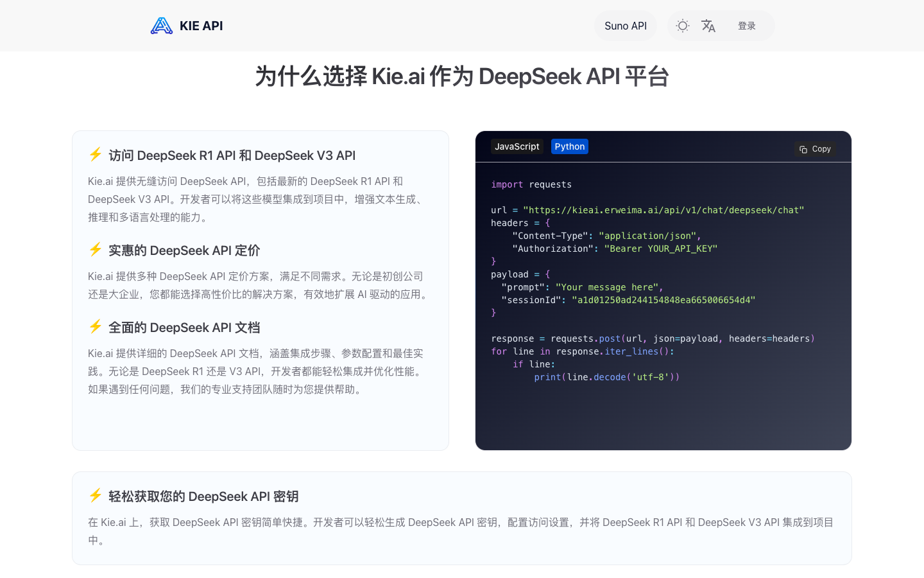This screenshot has width=924, height=578.
Task: Click the 全面的 DeepSeek API 文档 heading text
Action: pos(184,328)
